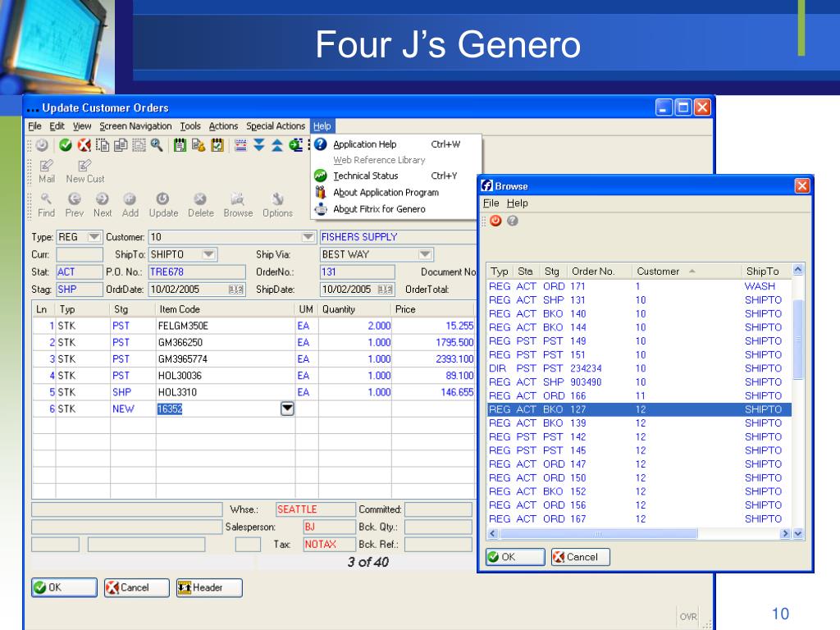Click the Browse window horizontal scrollbar thumb
The height and width of the screenshot is (630, 840).
598,533
